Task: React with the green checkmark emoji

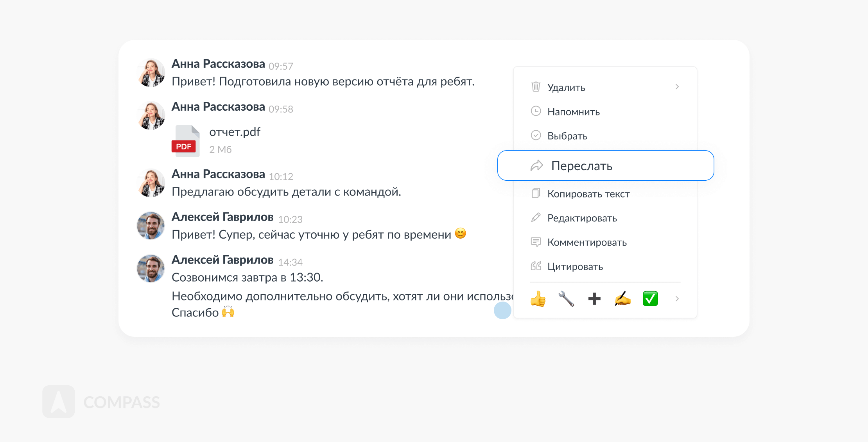Action: (650, 299)
